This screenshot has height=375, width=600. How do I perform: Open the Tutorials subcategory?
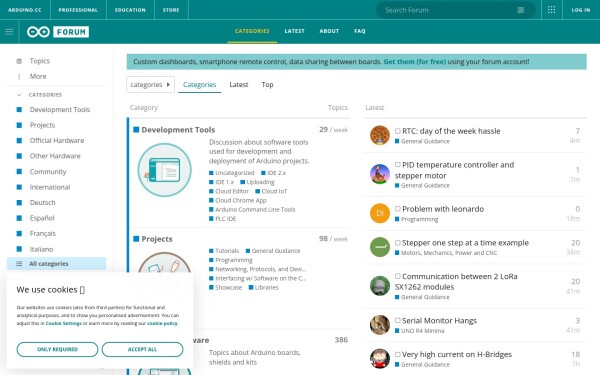tap(227, 251)
